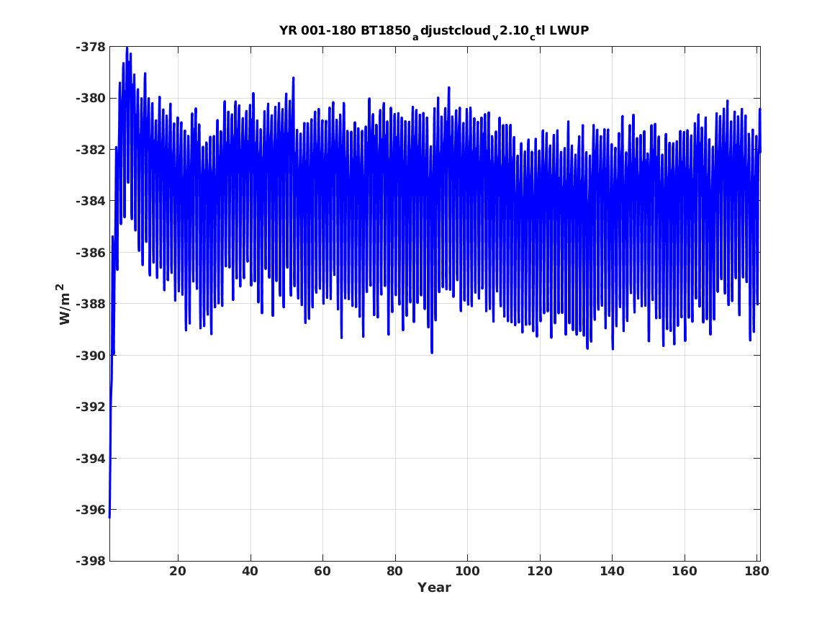
Task: Click the "W/m²" y-axis label
Action: (64, 305)
